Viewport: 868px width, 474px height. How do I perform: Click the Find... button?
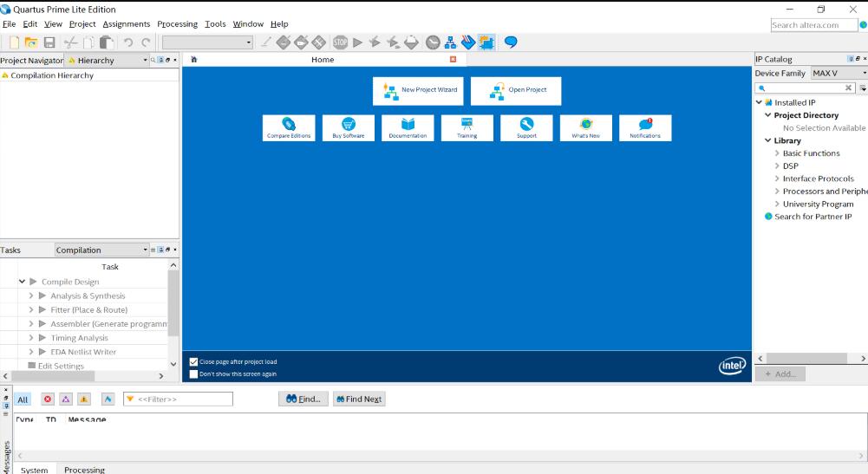click(303, 399)
